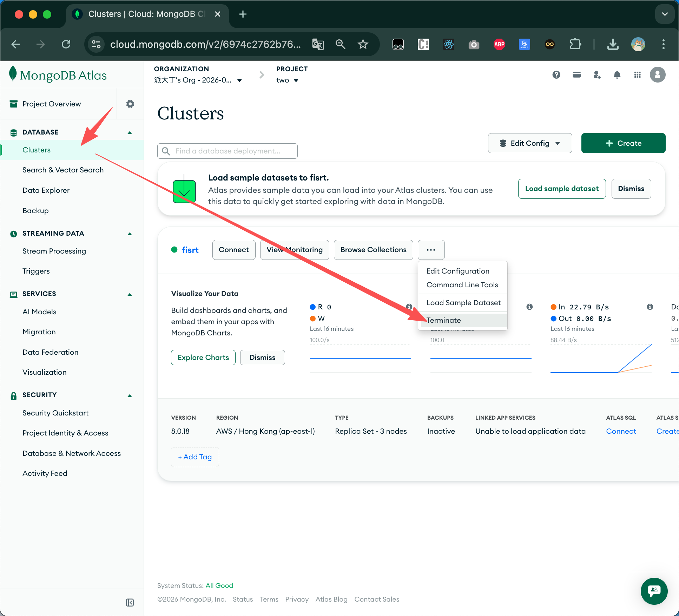
Task: Open Data Explorer in the sidebar
Action: 46,190
